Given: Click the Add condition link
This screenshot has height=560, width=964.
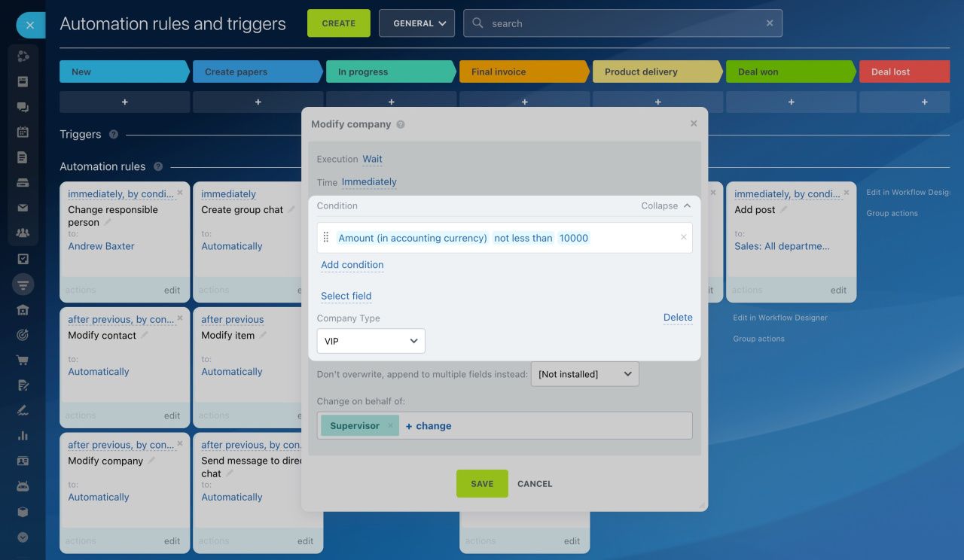Looking at the screenshot, I should click(x=352, y=265).
